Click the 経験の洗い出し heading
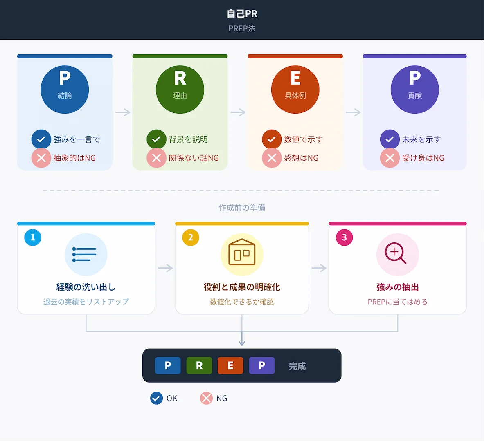 point(86,287)
